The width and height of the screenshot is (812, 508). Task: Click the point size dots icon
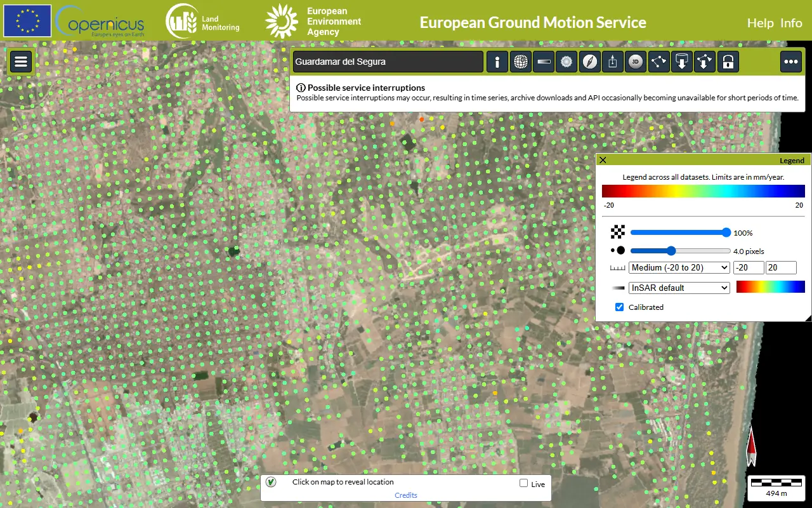(x=618, y=251)
